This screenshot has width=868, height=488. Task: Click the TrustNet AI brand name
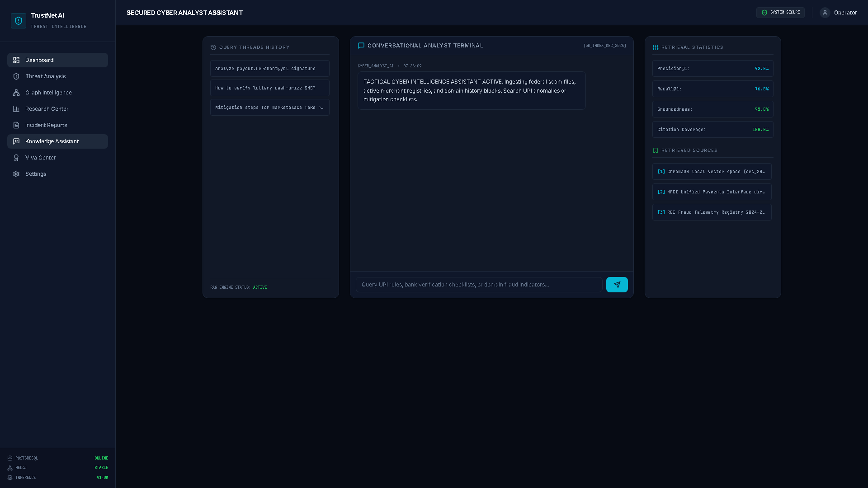point(47,15)
